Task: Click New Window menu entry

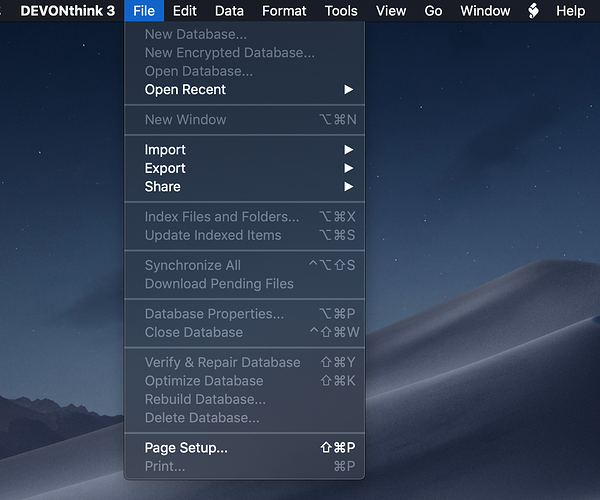Action: 245,119
